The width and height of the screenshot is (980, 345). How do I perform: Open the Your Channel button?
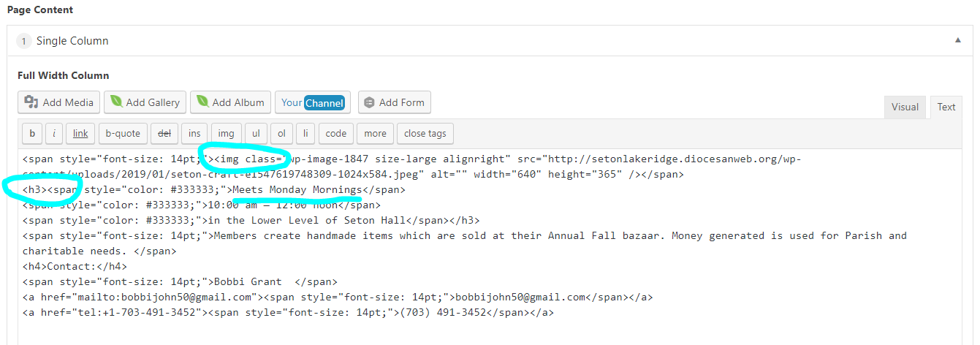point(312,102)
